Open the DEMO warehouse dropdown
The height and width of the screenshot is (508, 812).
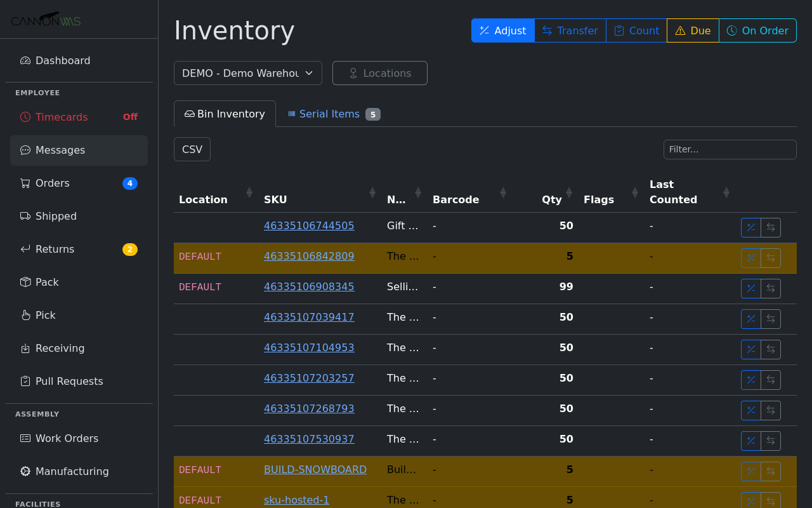(247, 72)
